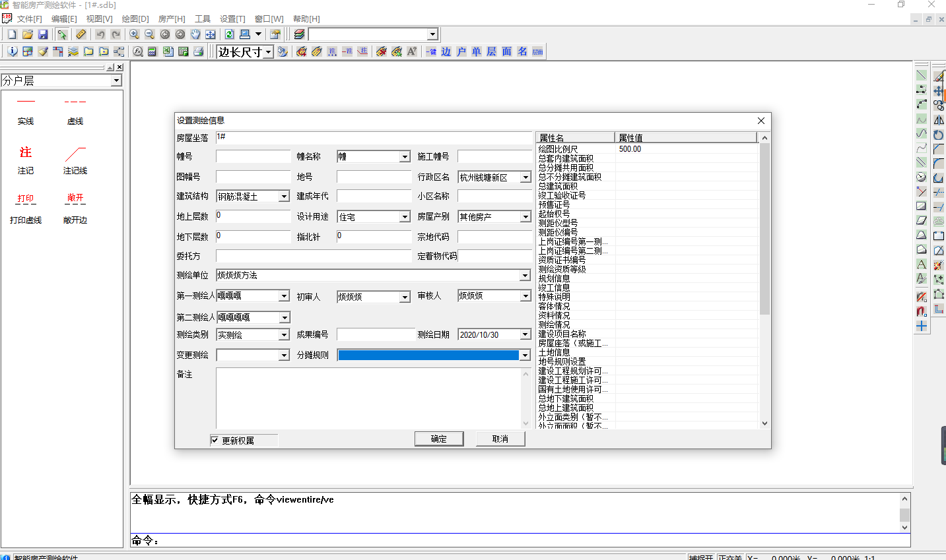
Task: Click the Redo arrow icon
Action: (116, 34)
